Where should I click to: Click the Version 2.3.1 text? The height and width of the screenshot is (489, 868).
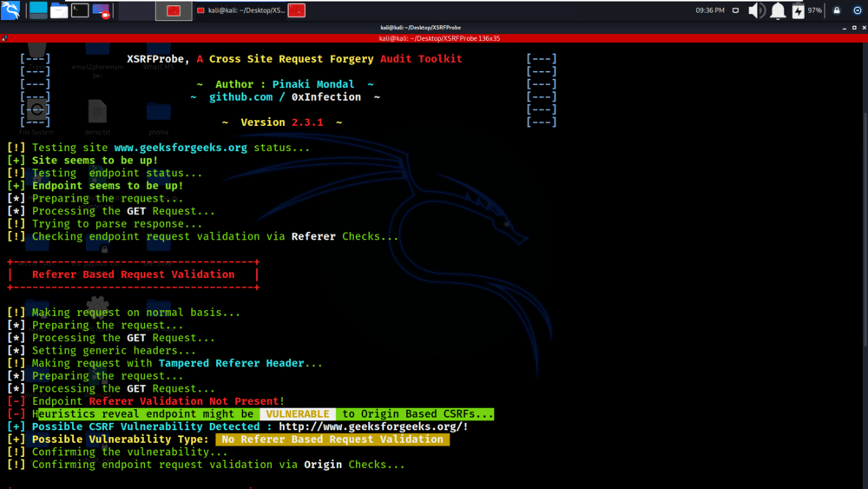(x=282, y=122)
